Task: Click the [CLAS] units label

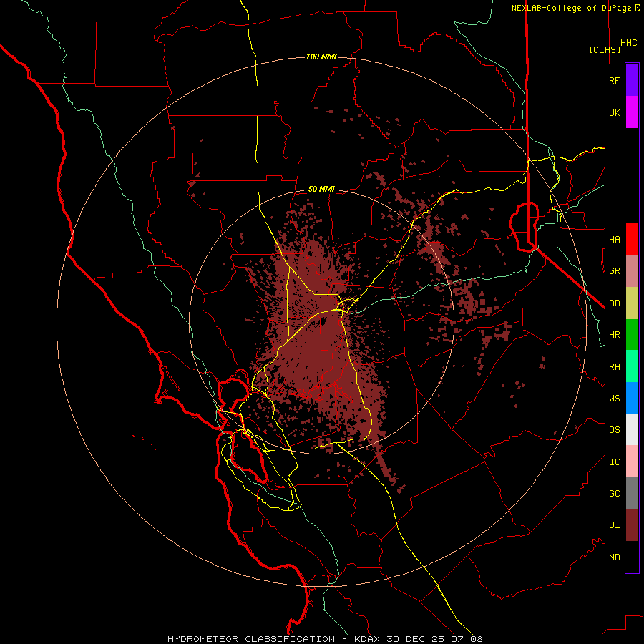Action: click(605, 49)
